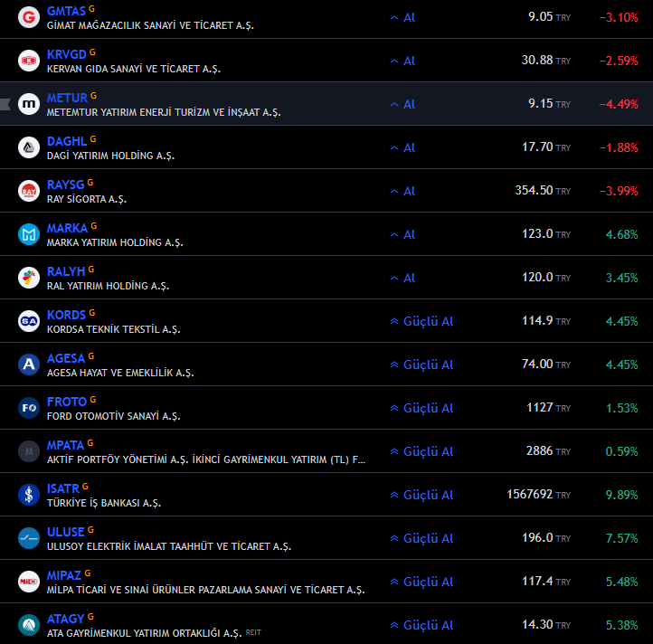Click the 1567692 TRY price value
The height and width of the screenshot is (644, 653).
pyautogui.click(x=539, y=495)
